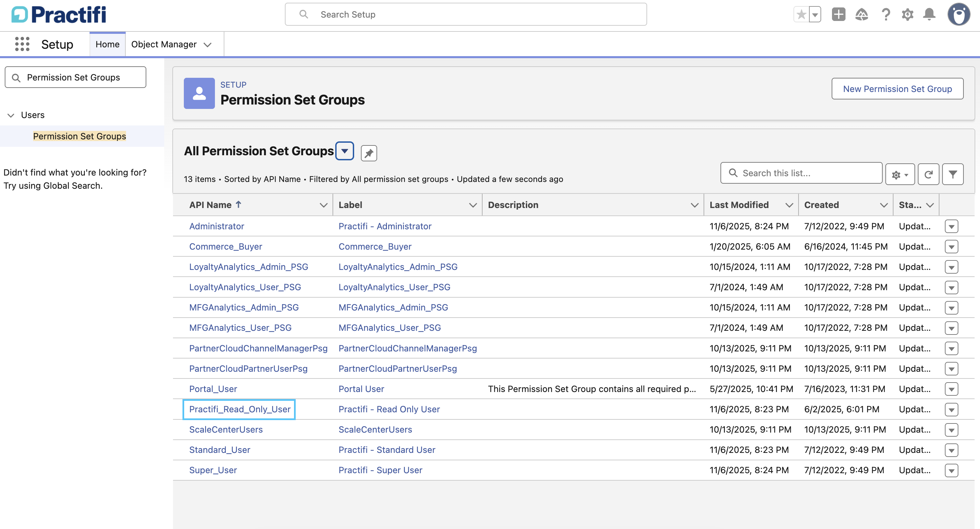Open Practifi_Read_Only_User API name link
This screenshot has height=529, width=980.
click(x=240, y=409)
